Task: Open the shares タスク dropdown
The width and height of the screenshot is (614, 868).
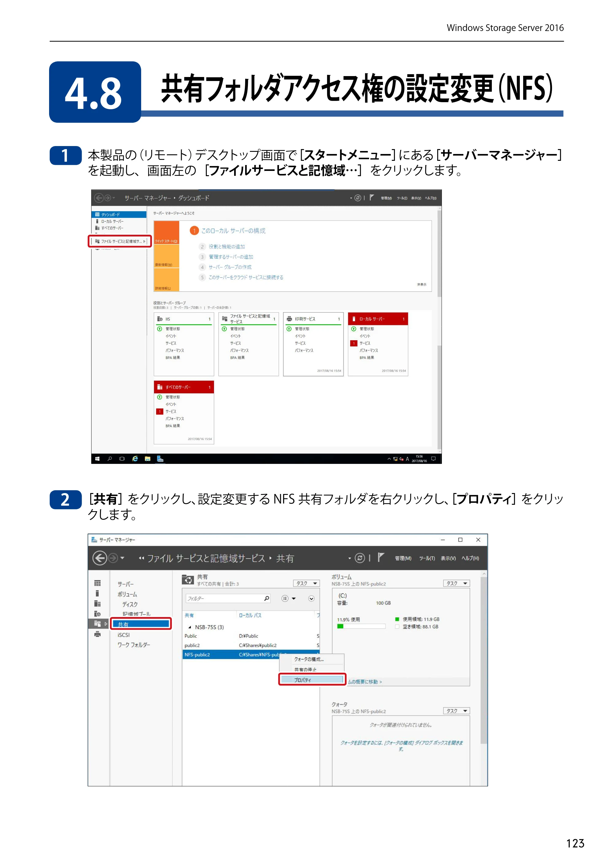Action: pos(306,583)
